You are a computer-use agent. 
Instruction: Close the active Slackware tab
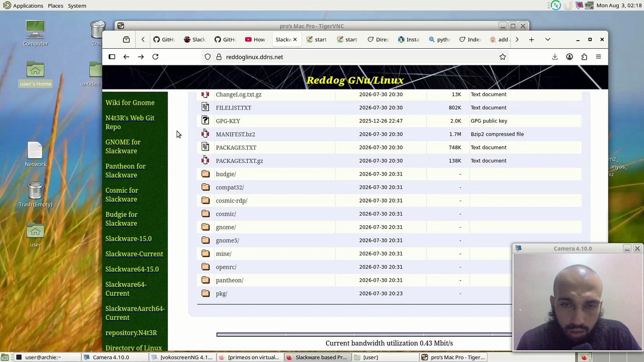click(x=295, y=39)
